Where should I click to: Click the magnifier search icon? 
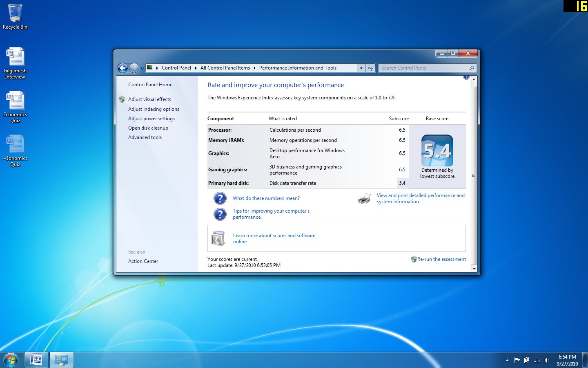click(x=472, y=68)
